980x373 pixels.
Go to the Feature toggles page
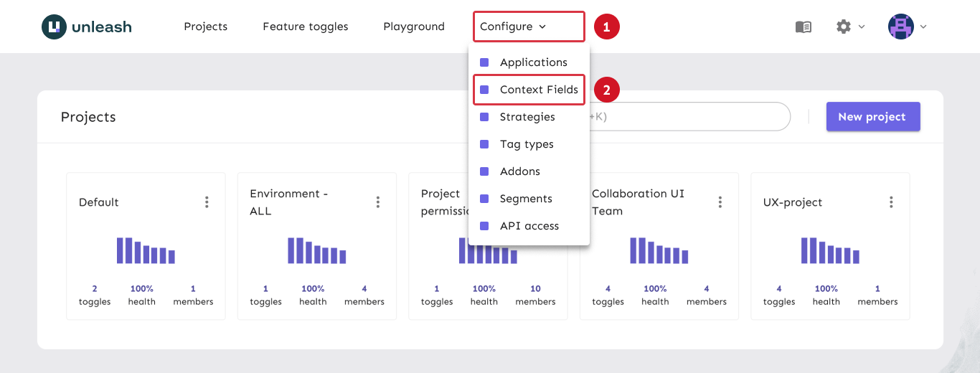pos(305,27)
